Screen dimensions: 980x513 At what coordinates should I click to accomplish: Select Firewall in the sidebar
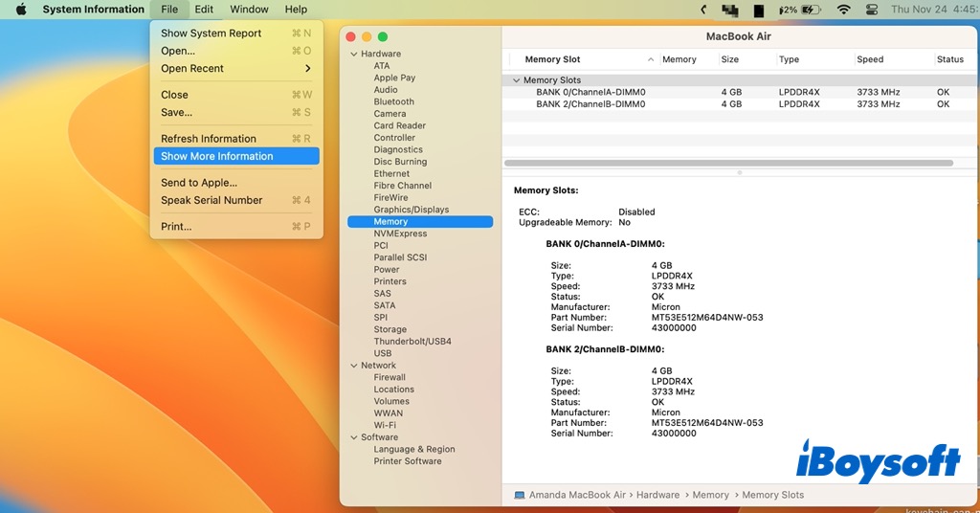point(390,377)
